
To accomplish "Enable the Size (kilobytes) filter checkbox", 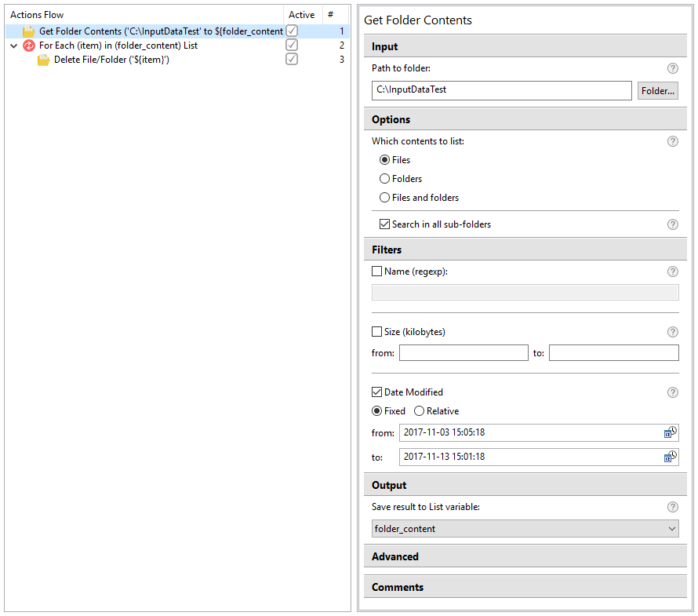I will click(376, 332).
